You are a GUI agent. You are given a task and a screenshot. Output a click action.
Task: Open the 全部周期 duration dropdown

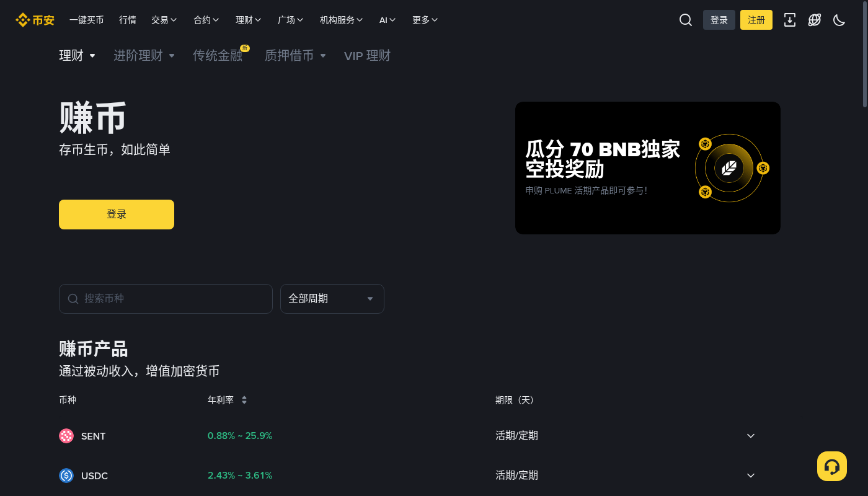coord(332,299)
